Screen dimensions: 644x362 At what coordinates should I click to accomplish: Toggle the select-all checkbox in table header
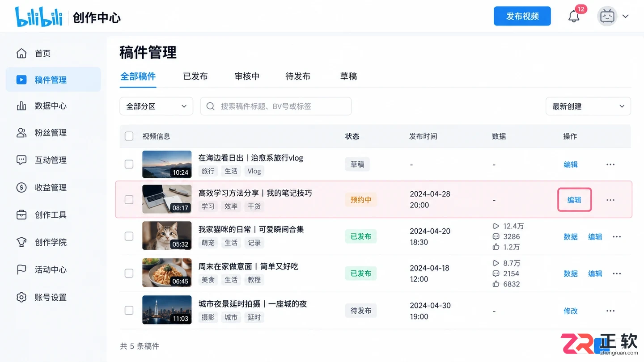click(129, 136)
